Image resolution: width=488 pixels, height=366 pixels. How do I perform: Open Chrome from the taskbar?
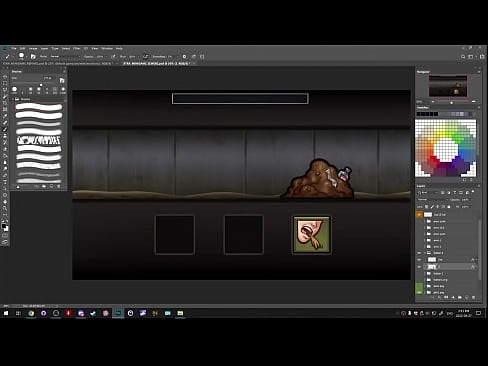tap(31, 313)
